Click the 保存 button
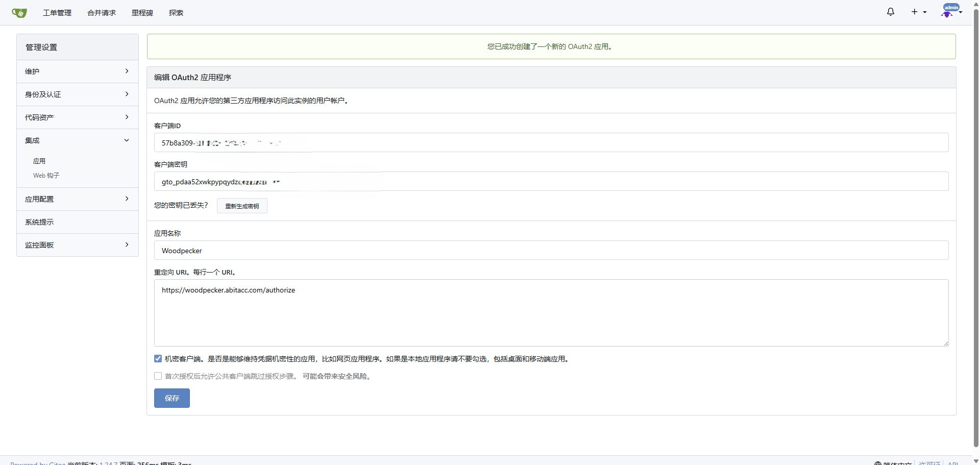 [172, 398]
